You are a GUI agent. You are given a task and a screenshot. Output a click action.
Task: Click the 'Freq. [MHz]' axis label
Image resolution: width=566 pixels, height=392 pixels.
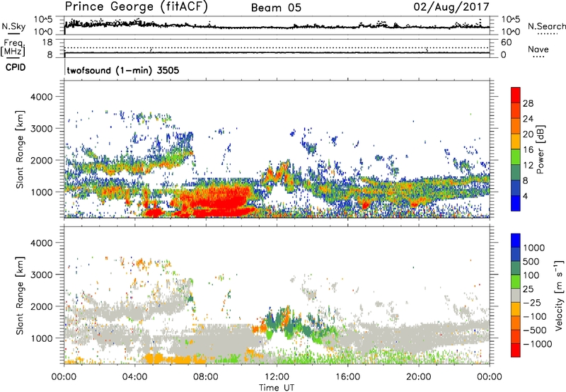point(13,47)
